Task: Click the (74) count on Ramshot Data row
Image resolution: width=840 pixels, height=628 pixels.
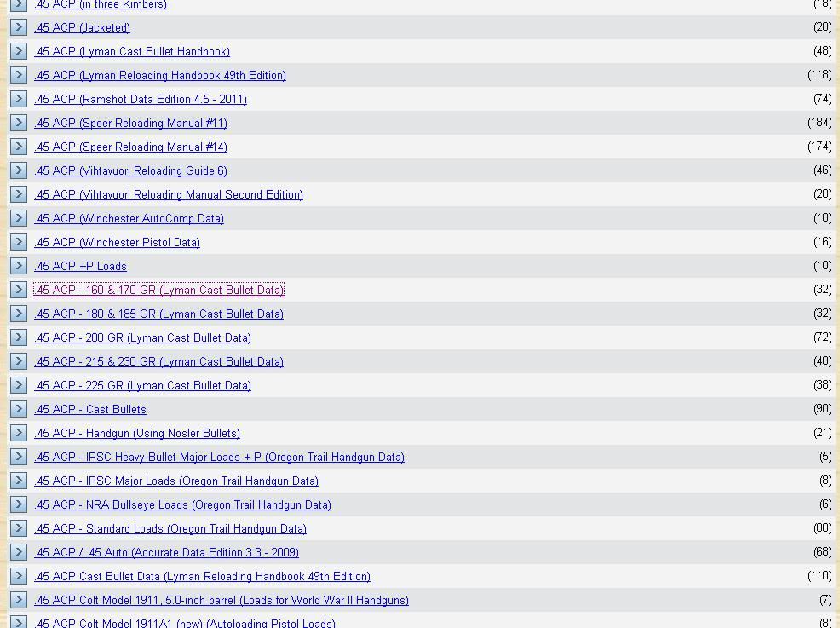Action: pos(822,99)
